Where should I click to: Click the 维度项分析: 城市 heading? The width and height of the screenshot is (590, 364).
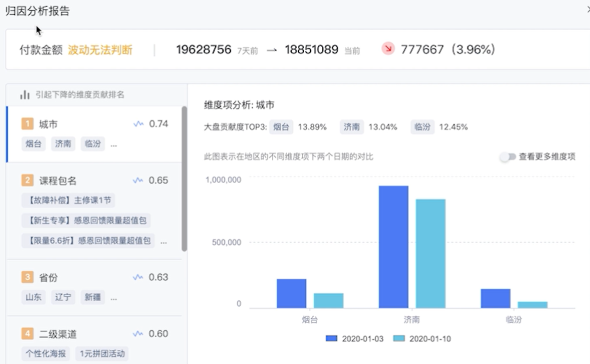(239, 105)
